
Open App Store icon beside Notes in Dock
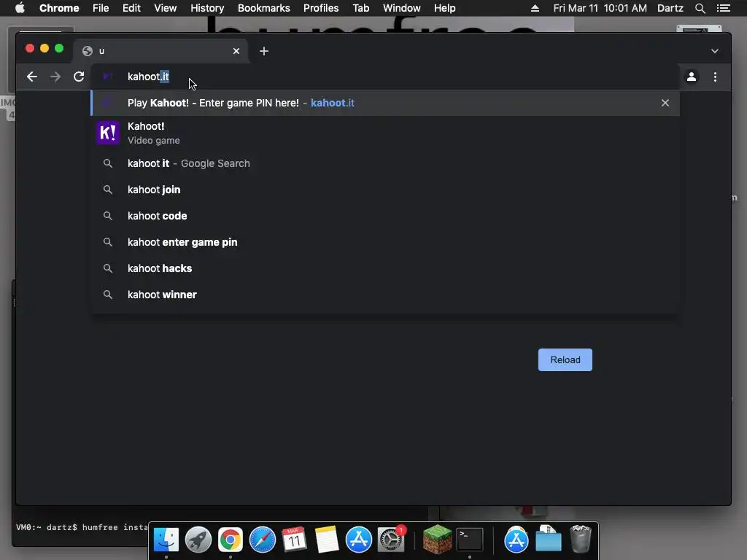[x=359, y=540]
